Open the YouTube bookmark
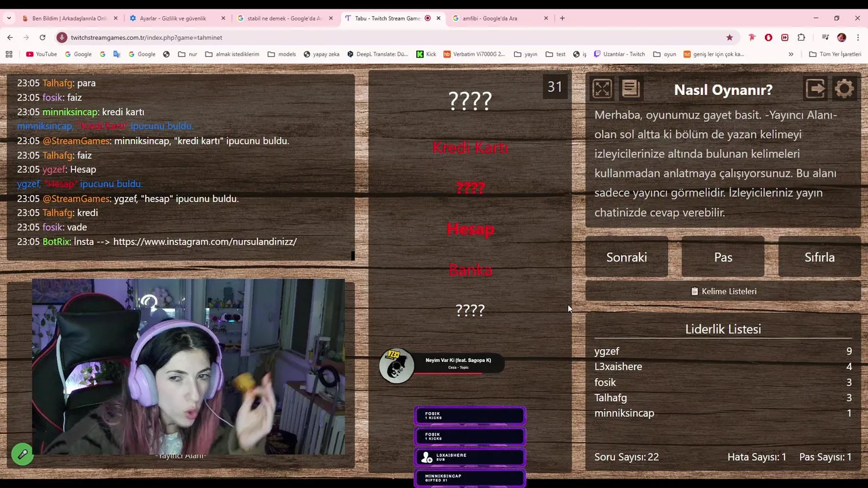868x488 pixels. [x=41, y=54]
